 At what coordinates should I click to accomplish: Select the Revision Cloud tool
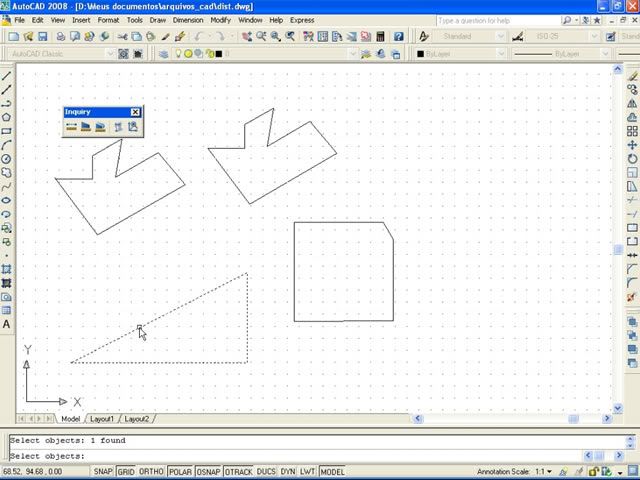6,173
